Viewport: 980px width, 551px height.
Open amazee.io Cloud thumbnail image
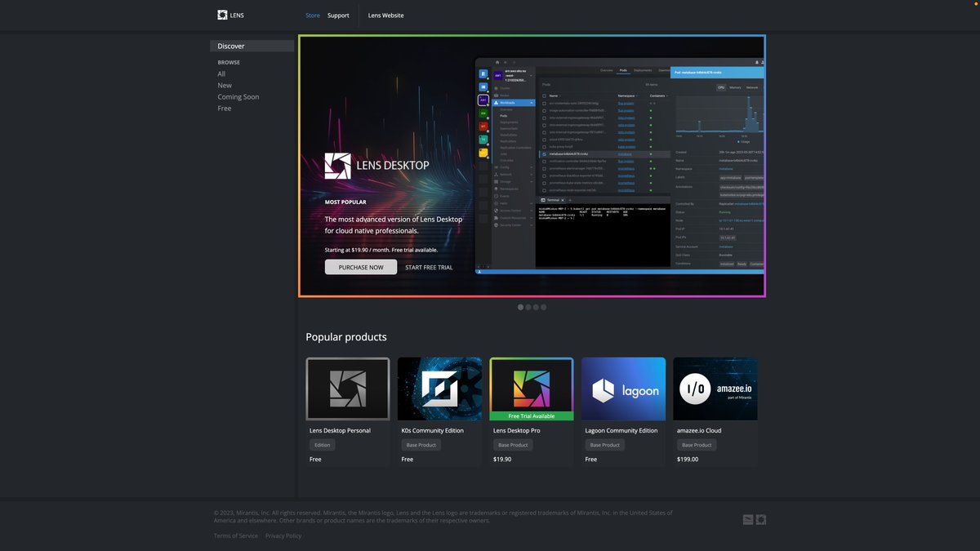pos(715,389)
